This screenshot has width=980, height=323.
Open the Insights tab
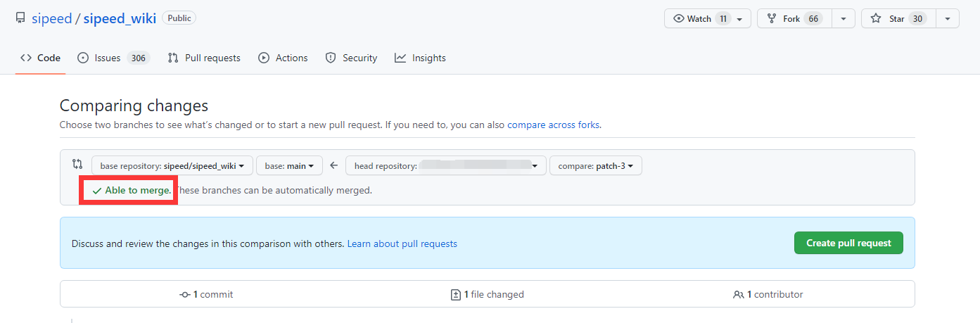420,58
